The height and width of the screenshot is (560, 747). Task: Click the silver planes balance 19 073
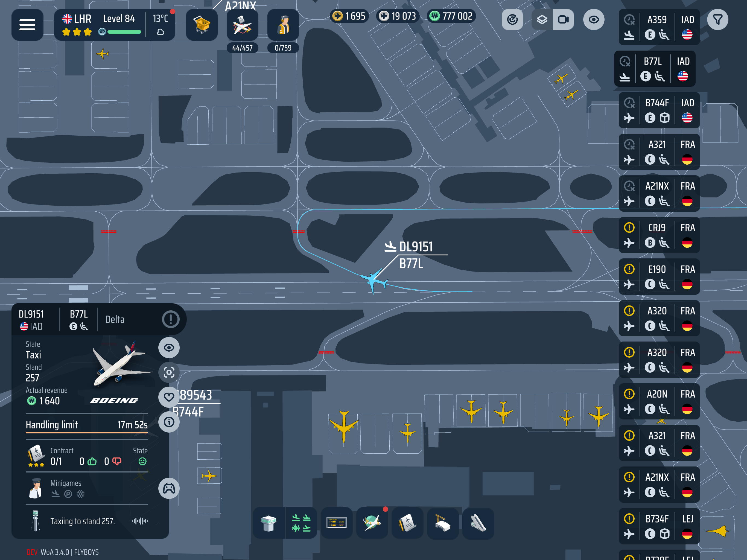[x=398, y=16]
